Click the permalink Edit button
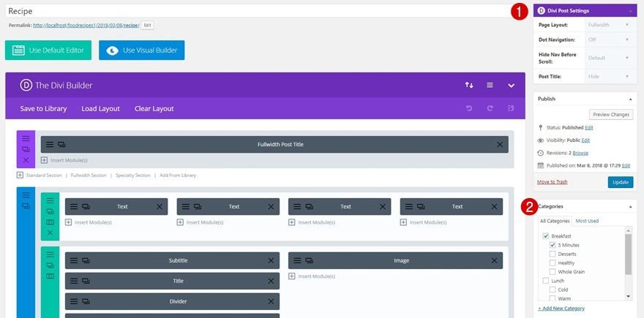644x318 pixels. click(147, 26)
